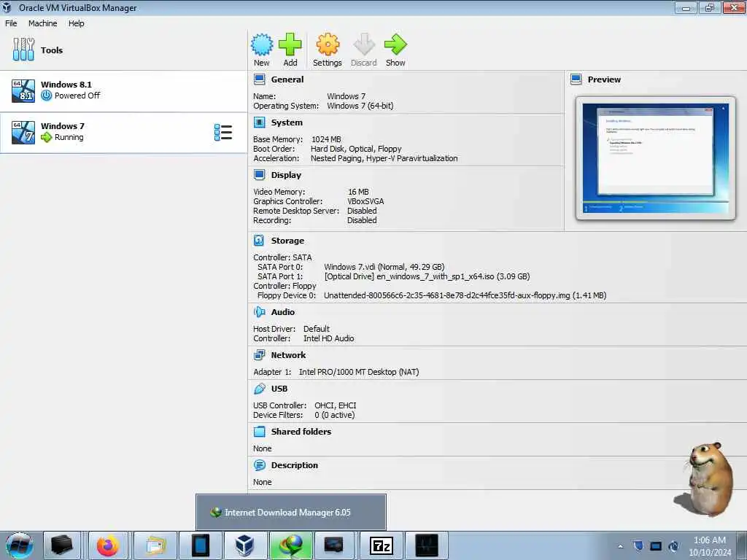Open Firefox from the taskbar
The width and height of the screenshot is (747, 560).
point(108,545)
